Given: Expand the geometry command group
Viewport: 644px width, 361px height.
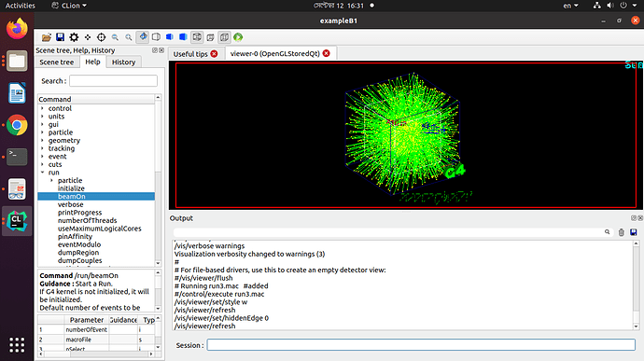Looking at the screenshot, I should (42, 141).
